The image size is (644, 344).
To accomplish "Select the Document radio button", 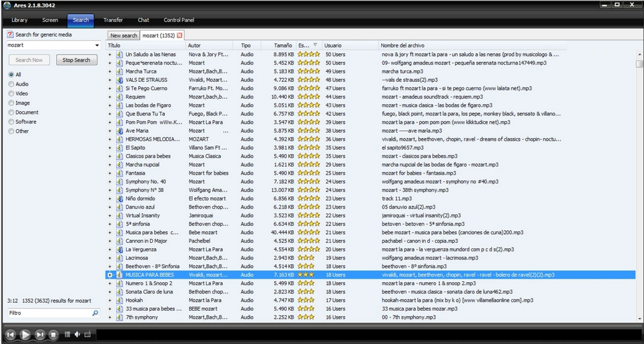I will tap(11, 113).
